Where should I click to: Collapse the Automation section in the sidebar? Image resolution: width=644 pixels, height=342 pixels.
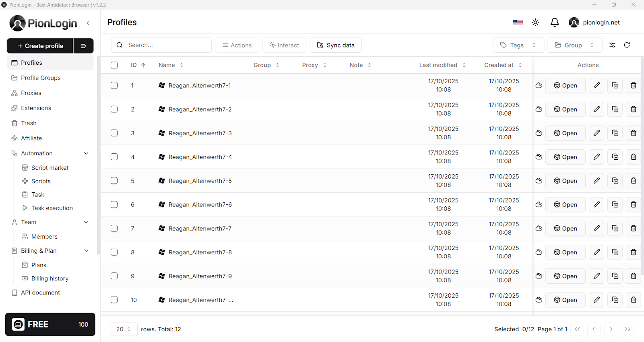(x=86, y=153)
